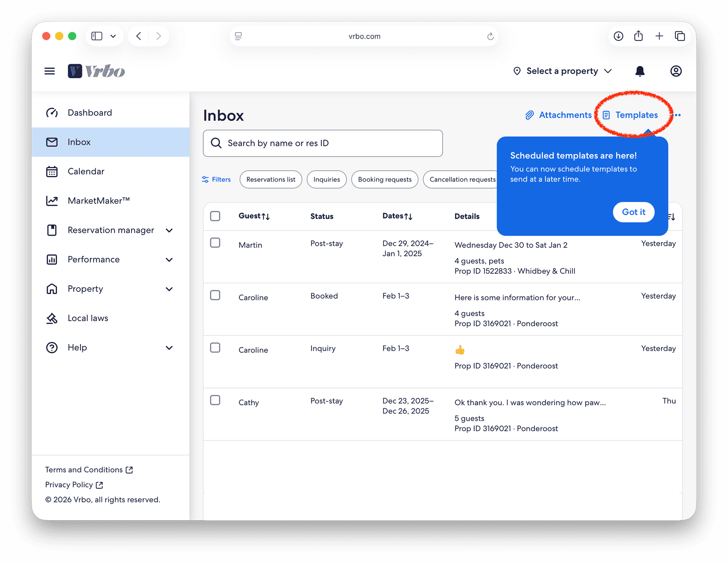
Task: Filter by Booking requests tab
Action: pyautogui.click(x=384, y=179)
